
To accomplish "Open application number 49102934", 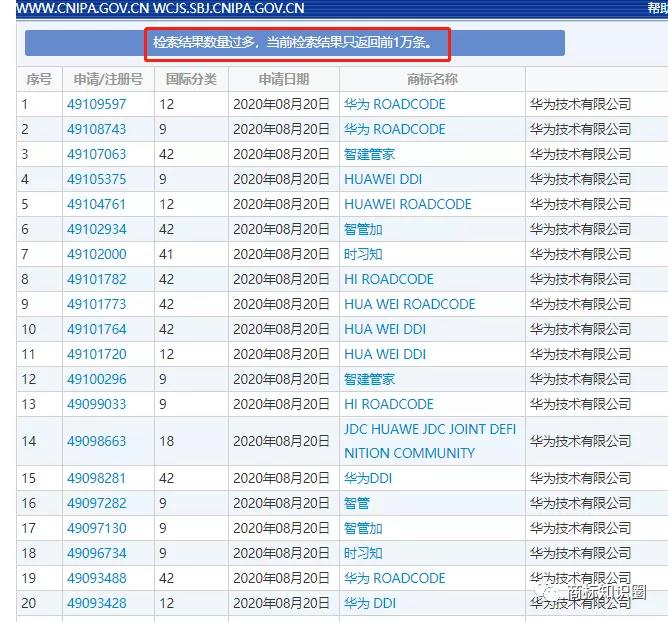I will tap(97, 229).
